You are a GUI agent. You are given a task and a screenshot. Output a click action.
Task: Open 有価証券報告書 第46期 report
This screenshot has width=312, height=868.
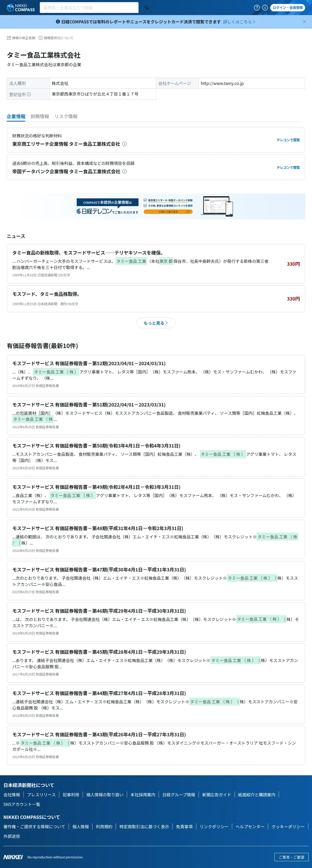point(99,611)
